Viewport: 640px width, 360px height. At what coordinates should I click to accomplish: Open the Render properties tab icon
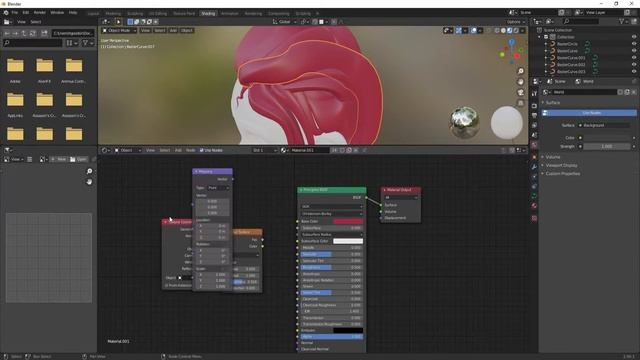(534, 105)
